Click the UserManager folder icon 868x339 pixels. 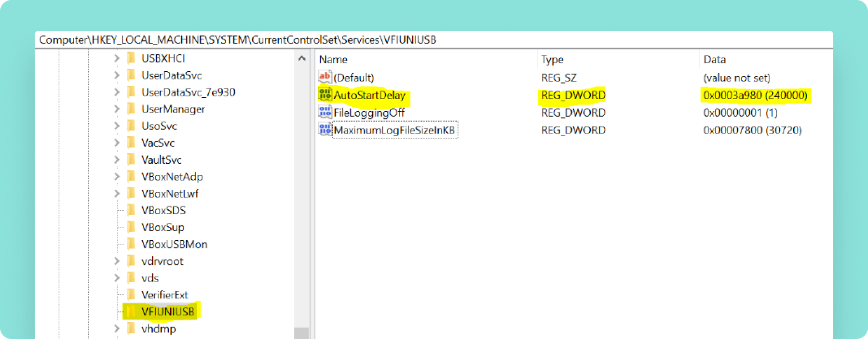pos(131,109)
